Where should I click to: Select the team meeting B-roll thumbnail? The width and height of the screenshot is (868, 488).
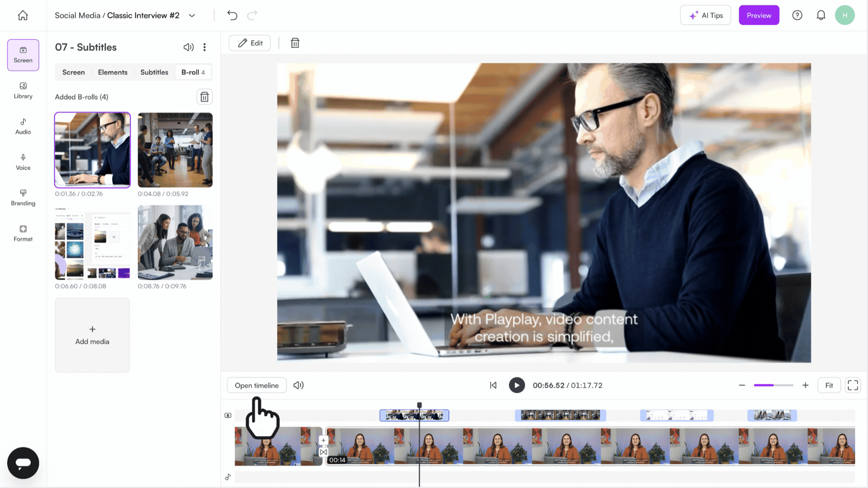tap(175, 243)
